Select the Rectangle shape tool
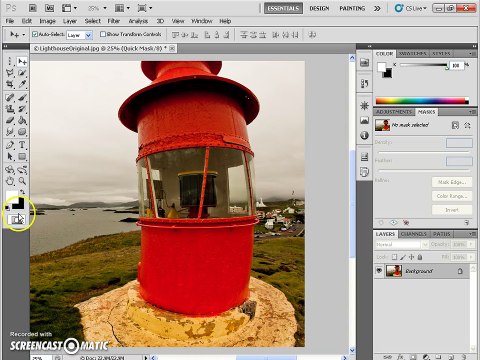Screen dimensions: 480x360 [22, 156]
